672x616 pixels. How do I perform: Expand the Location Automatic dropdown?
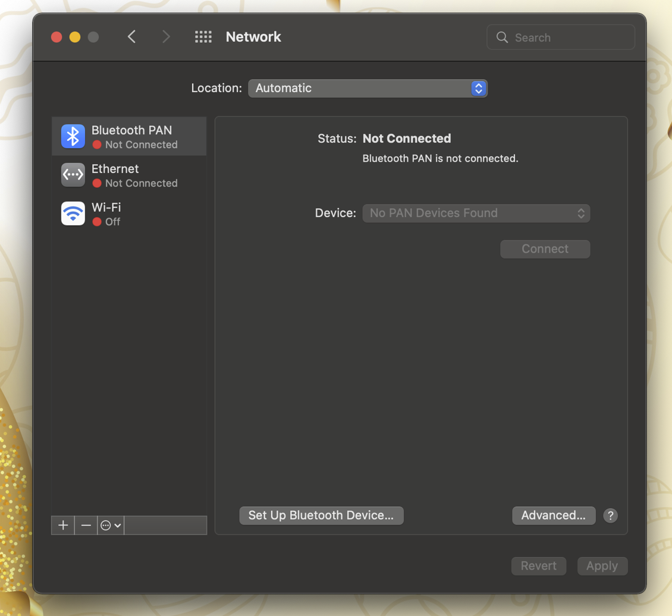(x=368, y=89)
